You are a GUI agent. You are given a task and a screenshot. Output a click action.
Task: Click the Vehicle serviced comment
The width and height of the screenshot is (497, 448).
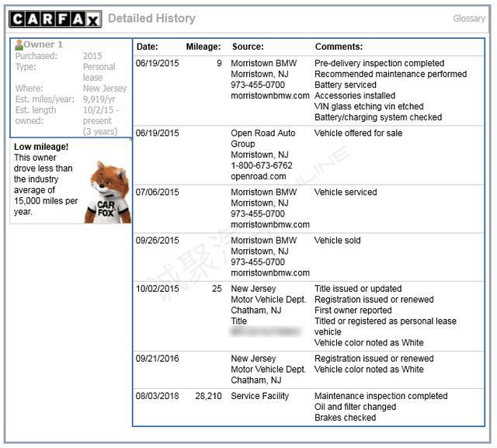pyautogui.click(x=346, y=193)
